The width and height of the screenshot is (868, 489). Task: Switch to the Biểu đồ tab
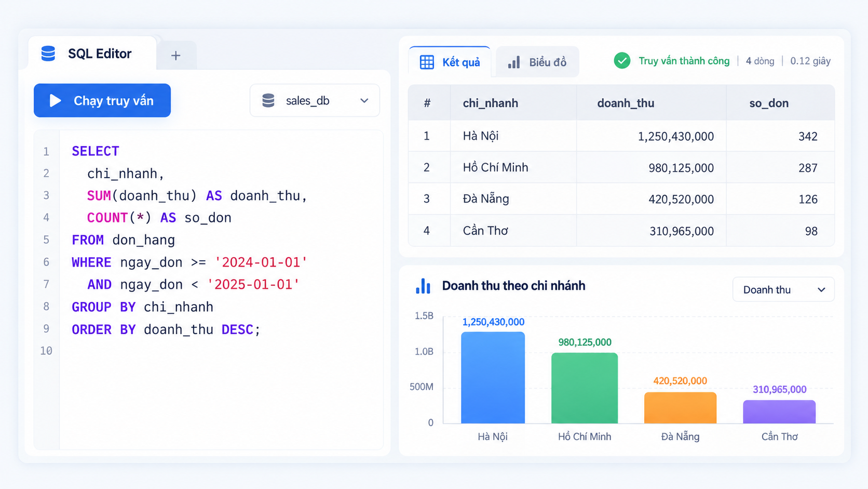537,62
